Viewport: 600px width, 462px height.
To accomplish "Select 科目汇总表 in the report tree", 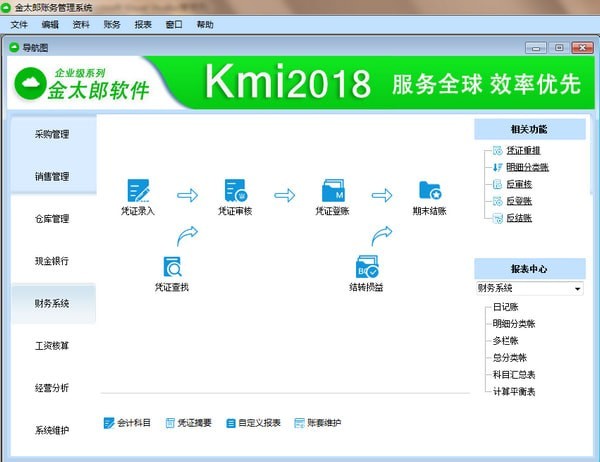I will tap(514, 375).
